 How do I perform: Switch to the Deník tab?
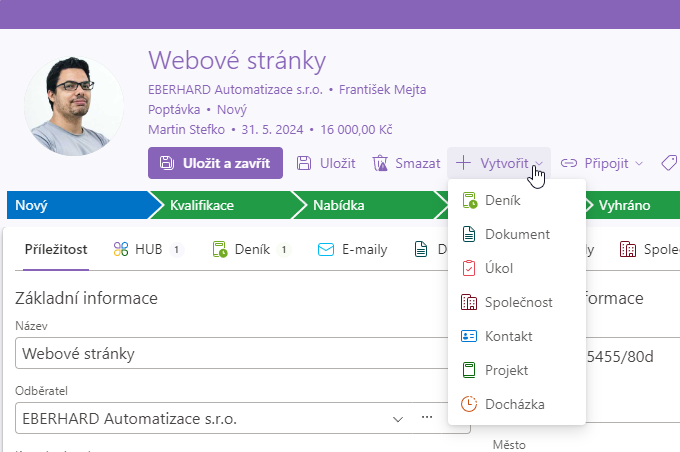[x=252, y=249]
